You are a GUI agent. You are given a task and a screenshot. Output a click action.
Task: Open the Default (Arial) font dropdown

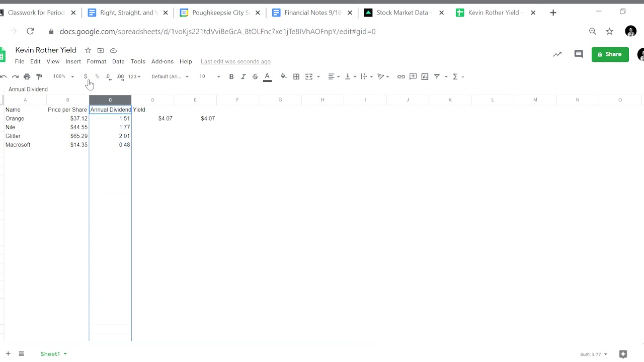(170, 76)
